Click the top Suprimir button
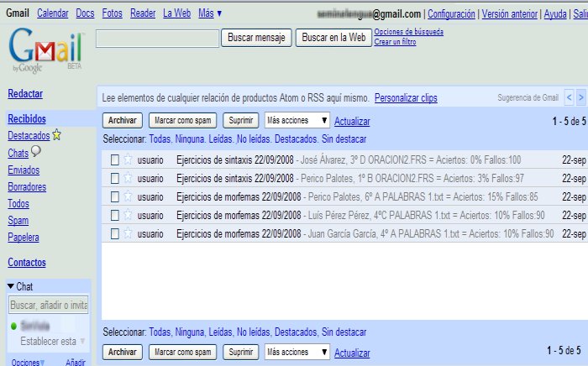This screenshot has width=588, height=366. point(241,121)
